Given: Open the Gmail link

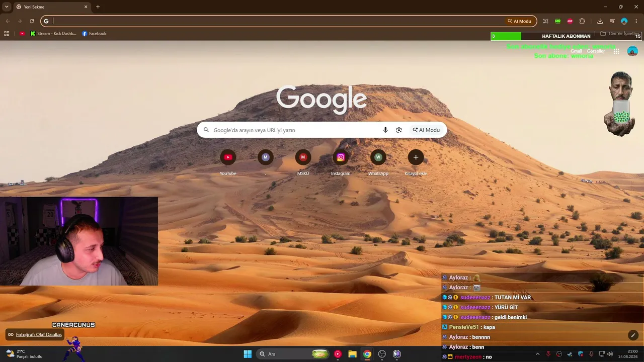Looking at the screenshot, I should [576, 51].
